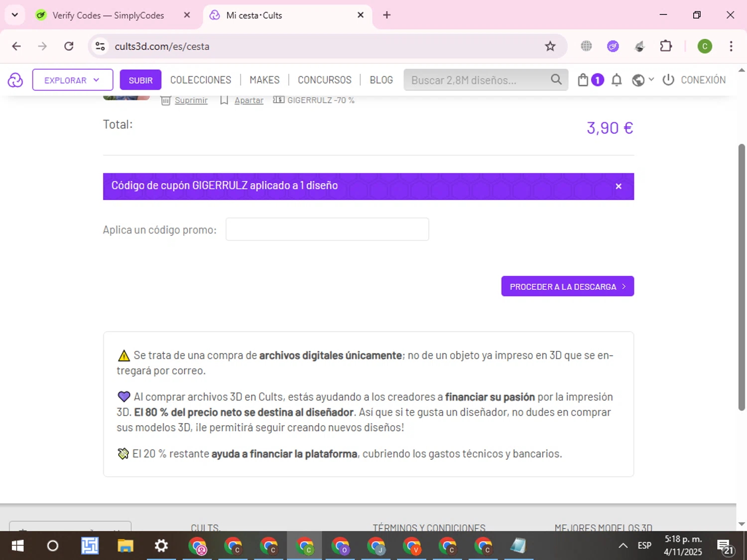747x560 pixels.
Task: Open File Explorer from the taskbar
Action: coord(125,546)
